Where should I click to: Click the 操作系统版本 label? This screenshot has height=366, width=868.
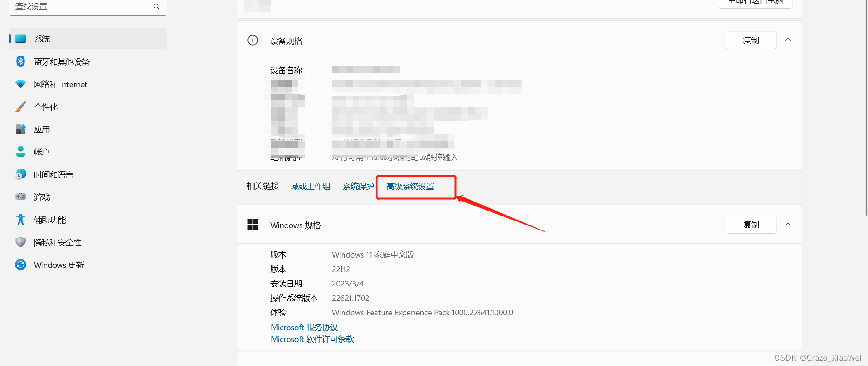[x=294, y=298]
